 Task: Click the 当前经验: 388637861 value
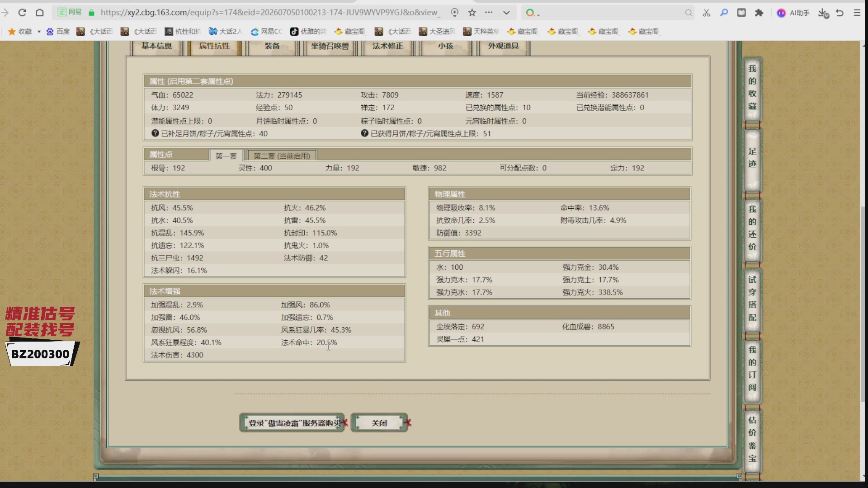point(612,95)
